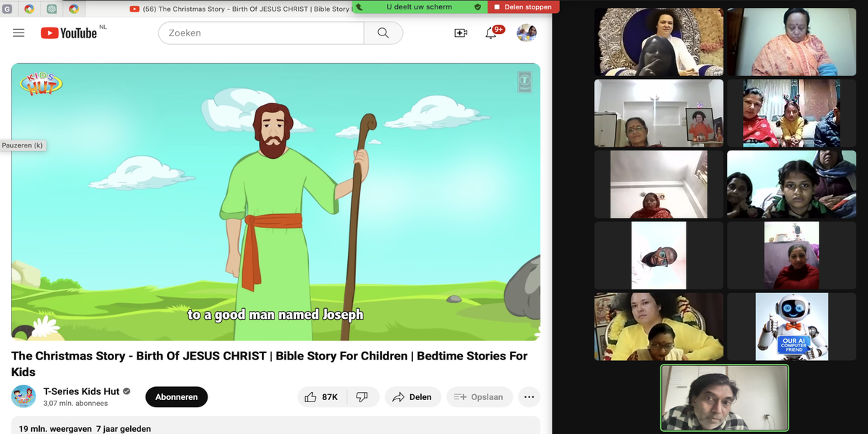Switch to the third pinned tab
Screen dimensions: 868x434
click(51, 9)
